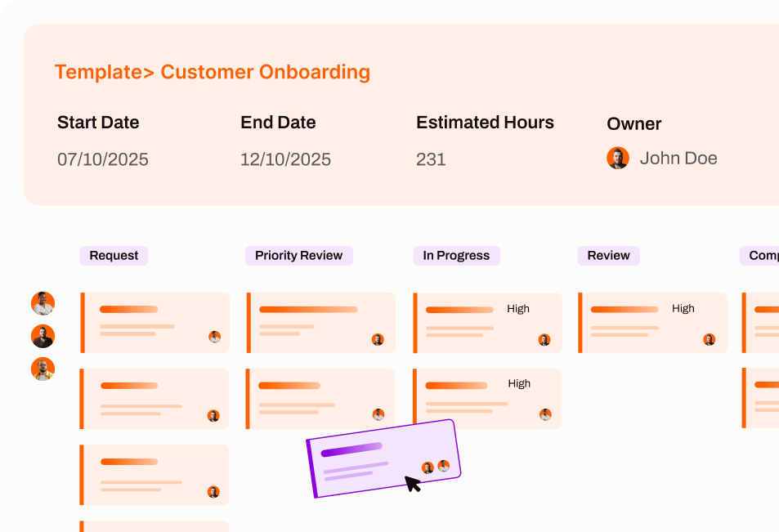Click Estimated Hours value 231

click(x=431, y=159)
